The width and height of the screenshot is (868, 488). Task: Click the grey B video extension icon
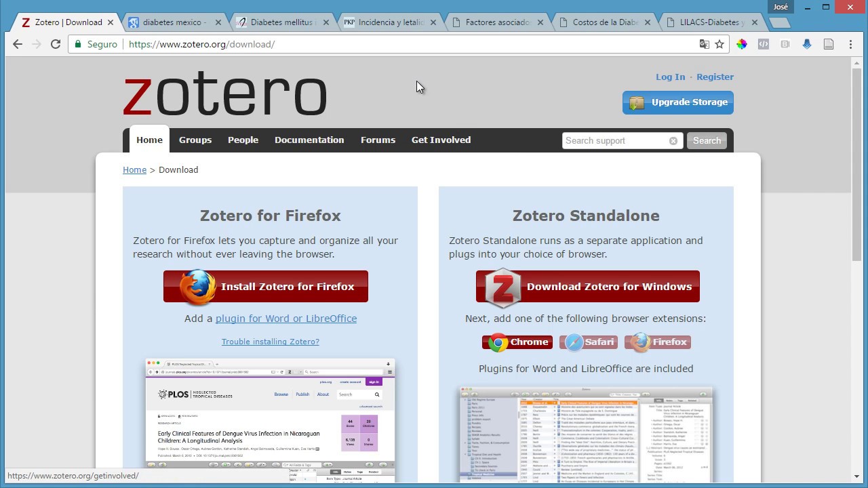[x=785, y=44]
